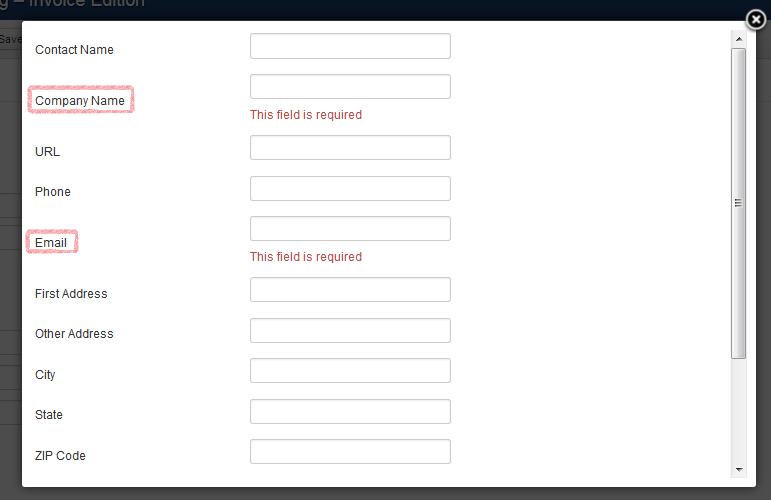Click into the State text field
This screenshot has width=771, height=500.
click(x=350, y=412)
